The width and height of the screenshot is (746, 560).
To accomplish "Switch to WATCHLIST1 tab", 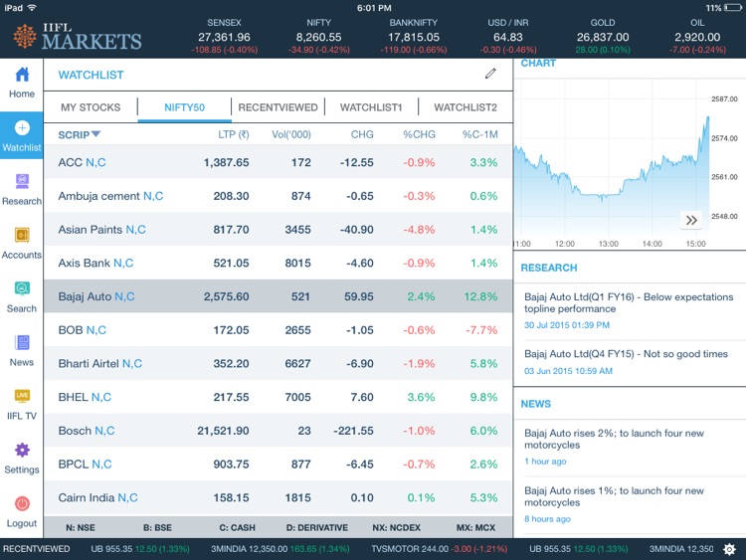I will 371,107.
